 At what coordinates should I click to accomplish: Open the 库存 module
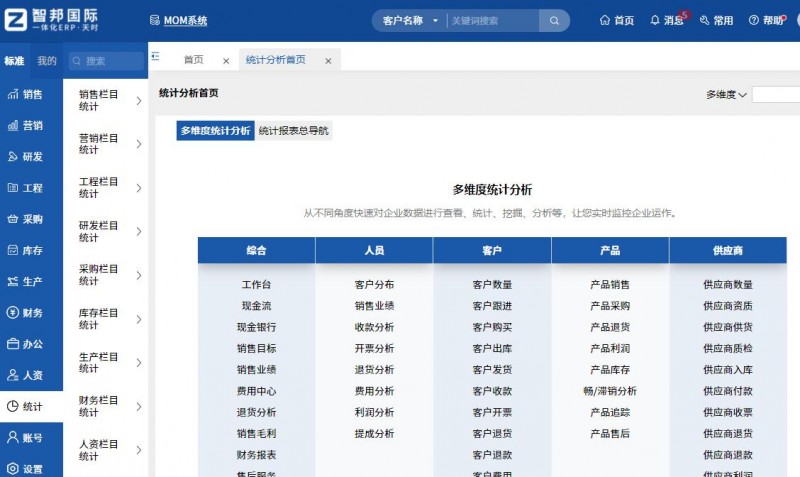tap(31, 250)
